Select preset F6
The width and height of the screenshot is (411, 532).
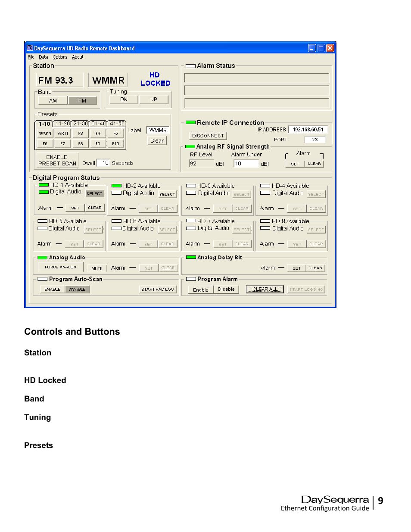pos(45,144)
